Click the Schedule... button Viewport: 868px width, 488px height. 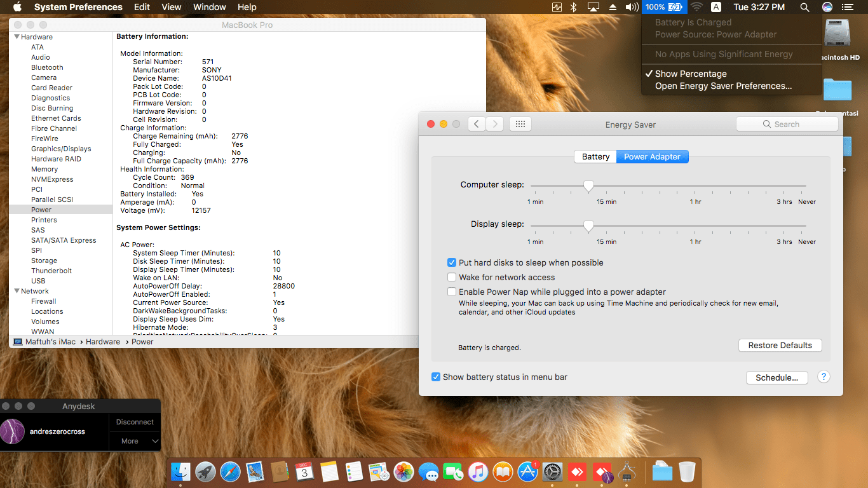pos(776,377)
